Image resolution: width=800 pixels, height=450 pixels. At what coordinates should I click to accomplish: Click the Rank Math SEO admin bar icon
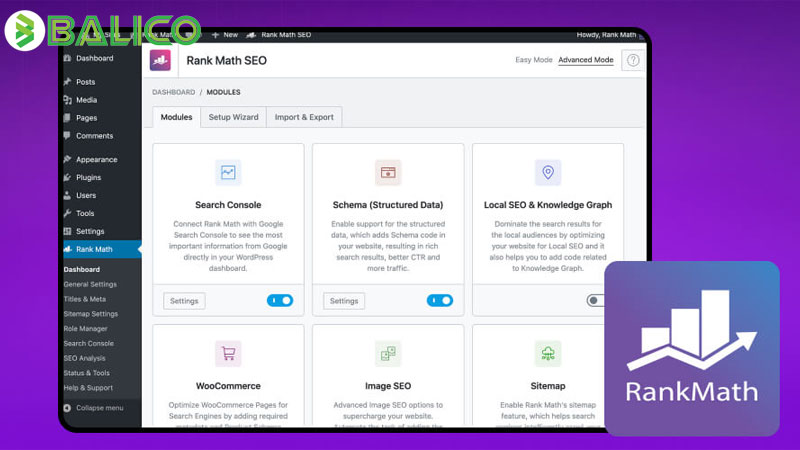pyautogui.click(x=251, y=35)
